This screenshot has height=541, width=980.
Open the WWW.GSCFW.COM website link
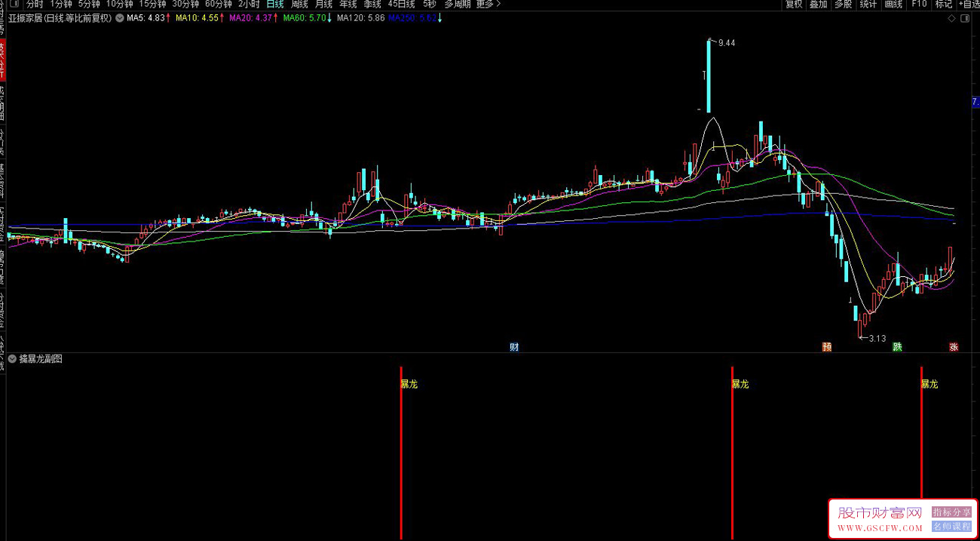[x=879, y=528]
